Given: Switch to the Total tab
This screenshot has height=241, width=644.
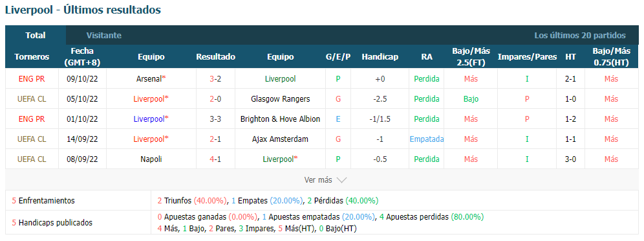Looking at the screenshot, I should click(36, 36).
